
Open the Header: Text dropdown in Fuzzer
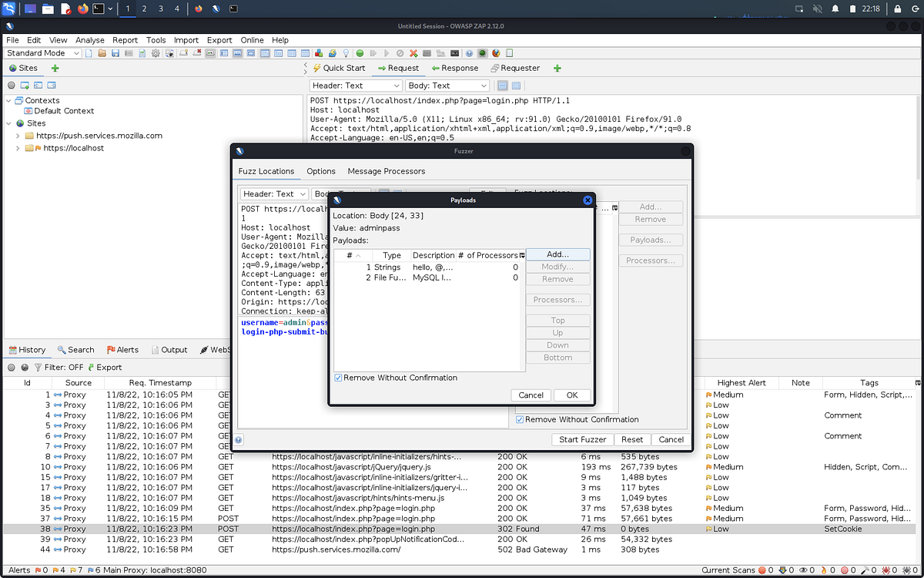click(x=273, y=193)
